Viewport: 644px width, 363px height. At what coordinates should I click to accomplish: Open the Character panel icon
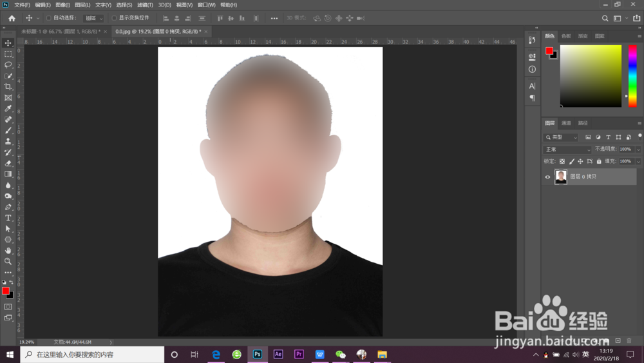pos(533,86)
